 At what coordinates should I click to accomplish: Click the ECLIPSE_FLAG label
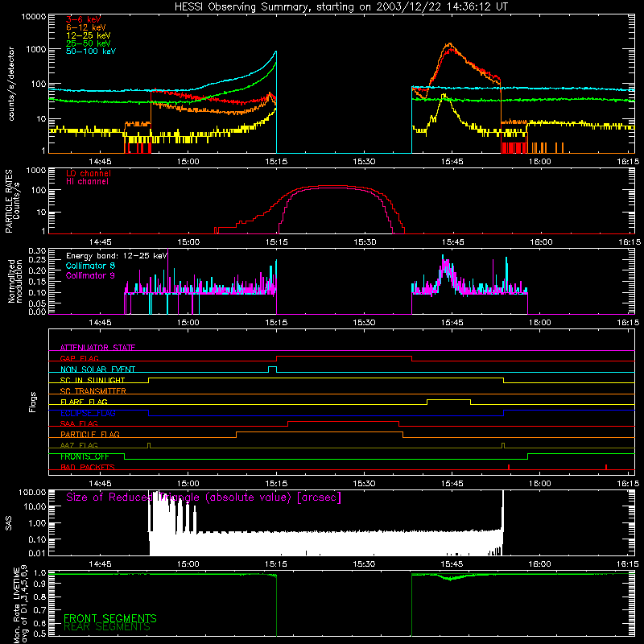(x=88, y=413)
